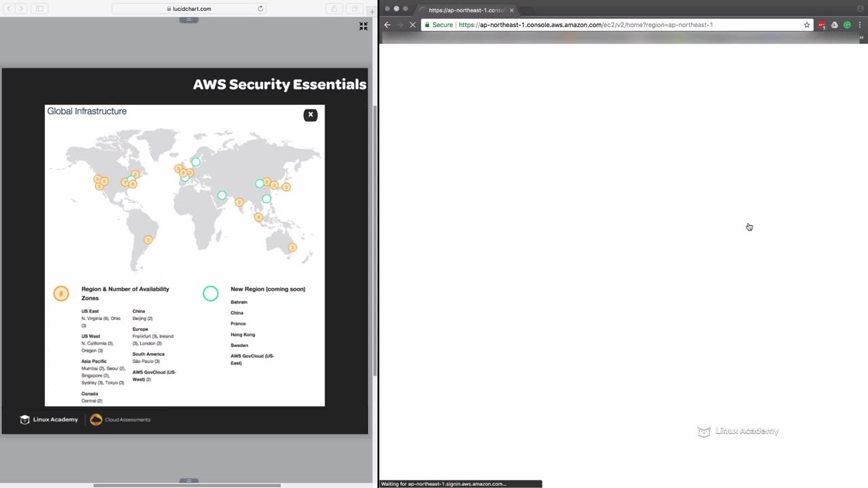Click the US East legend heading
The height and width of the screenshot is (488, 868).
pos(90,311)
